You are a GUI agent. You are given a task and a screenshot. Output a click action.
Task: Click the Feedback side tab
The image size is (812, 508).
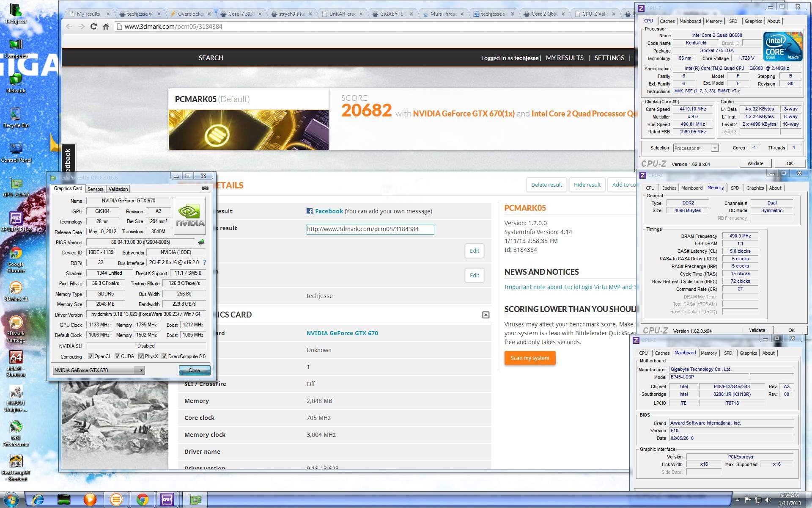click(68, 159)
